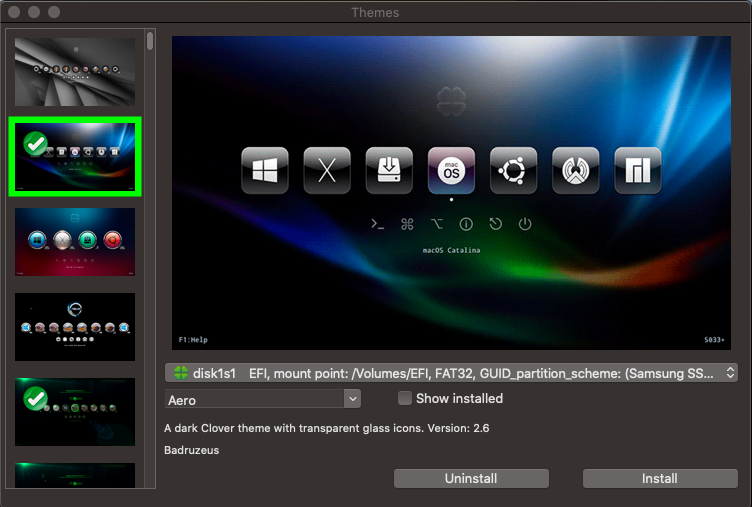Click the green clover icon beside disk1s1
752x507 pixels.
click(x=181, y=373)
